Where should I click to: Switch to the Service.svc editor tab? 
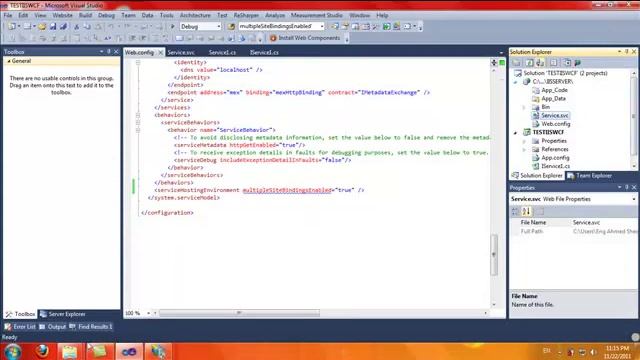181,53
